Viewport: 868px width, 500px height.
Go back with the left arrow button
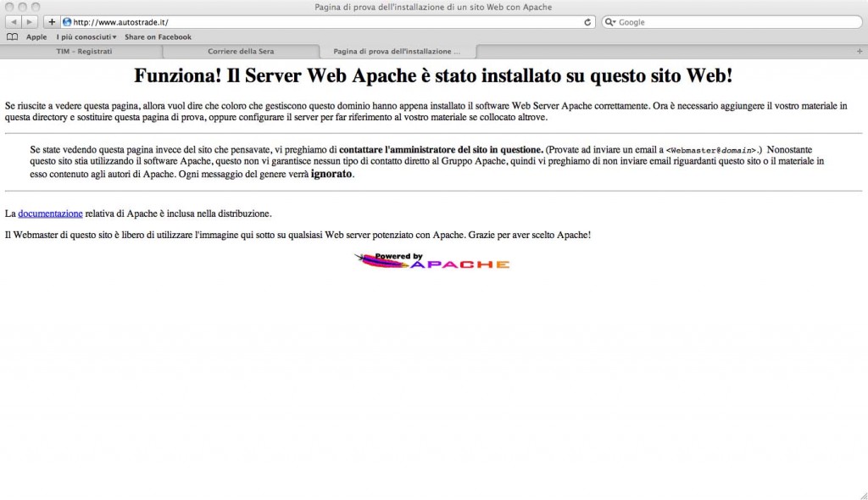[x=14, y=22]
